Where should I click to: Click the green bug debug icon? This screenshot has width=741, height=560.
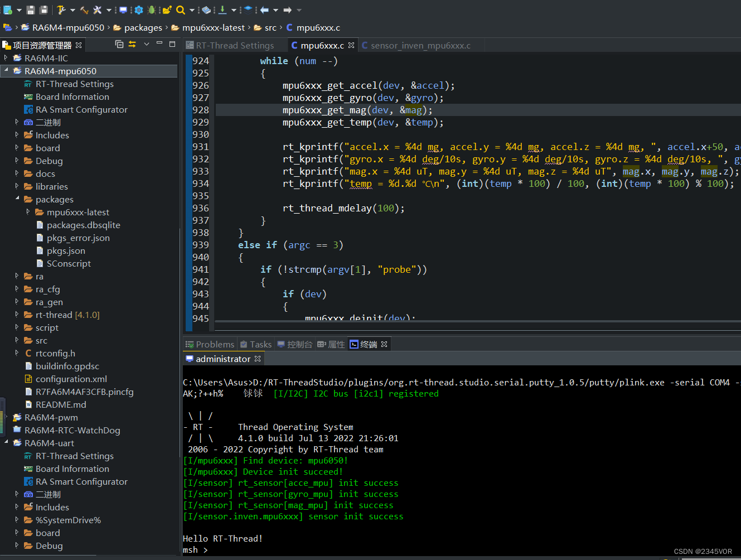(152, 9)
